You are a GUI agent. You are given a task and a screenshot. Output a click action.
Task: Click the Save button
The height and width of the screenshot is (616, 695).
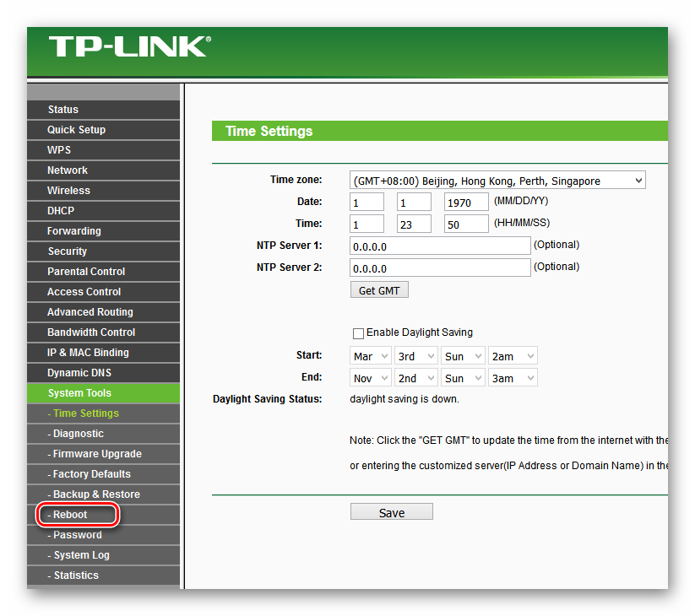tap(391, 512)
